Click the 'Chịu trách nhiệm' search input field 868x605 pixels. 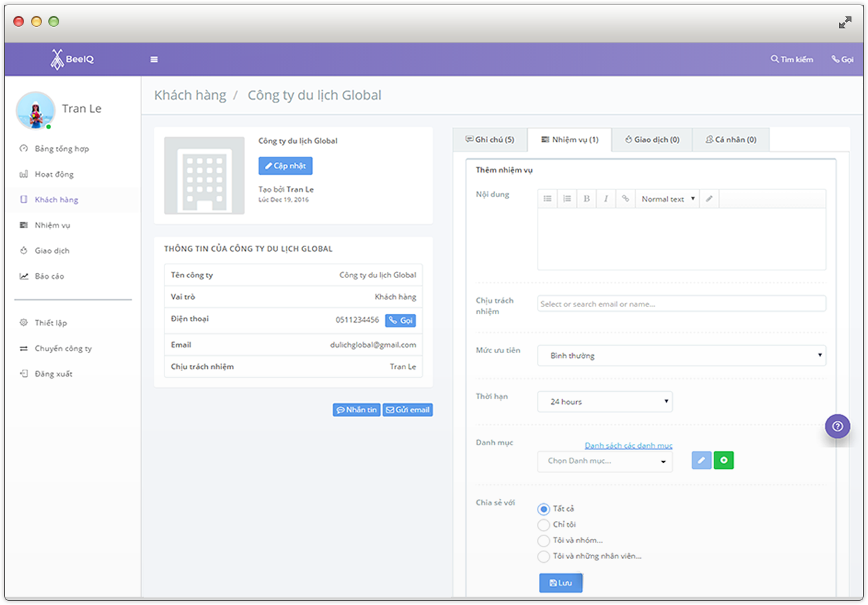click(681, 304)
